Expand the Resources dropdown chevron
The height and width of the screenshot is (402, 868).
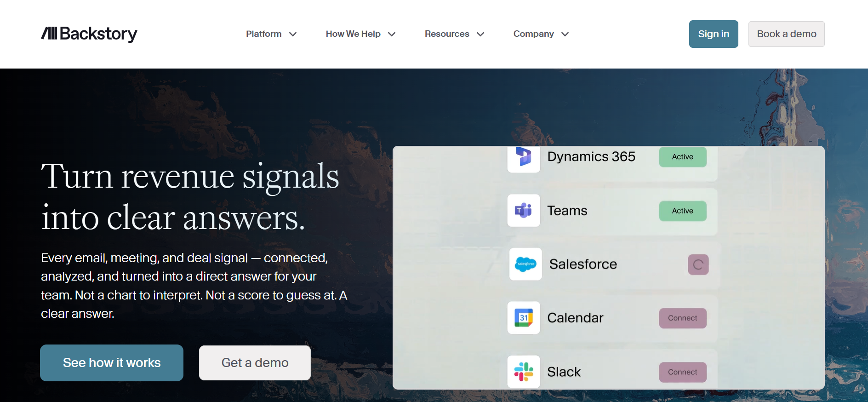480,34
